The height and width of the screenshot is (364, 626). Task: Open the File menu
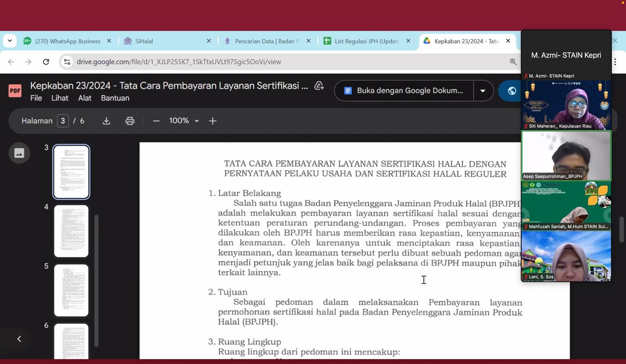[36, 98]
